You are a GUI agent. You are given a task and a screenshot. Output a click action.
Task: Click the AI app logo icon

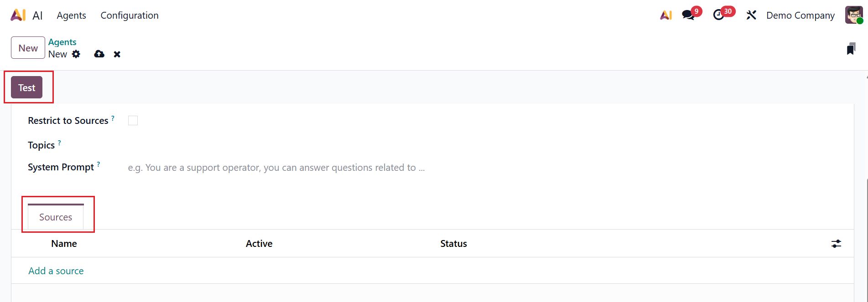click(x=18, y=15)
